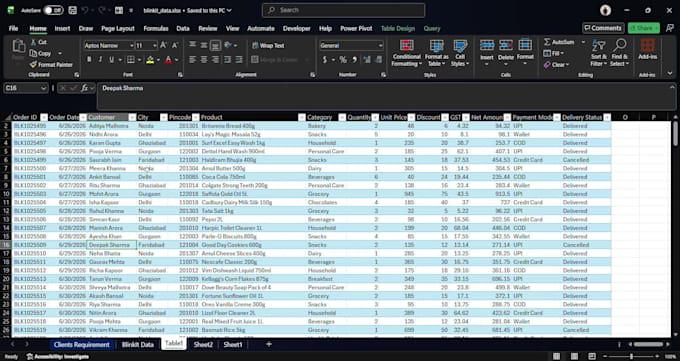
Task: Open the File menu
Action: coord(13,28)
